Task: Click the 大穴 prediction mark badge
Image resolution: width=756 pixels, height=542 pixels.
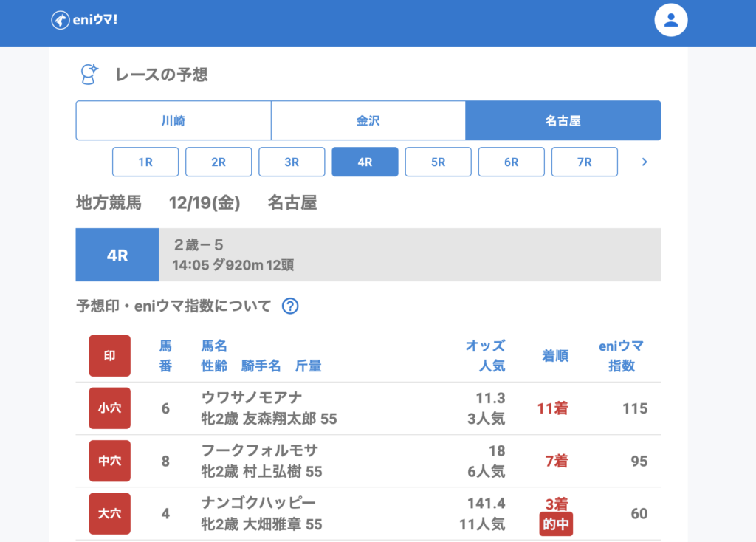Action: click(x=109, y=513)
